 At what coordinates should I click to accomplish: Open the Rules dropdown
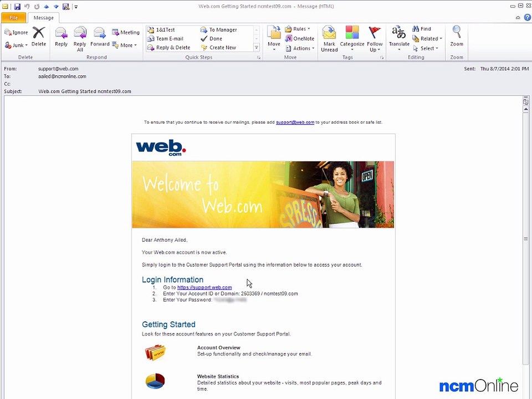(298, 29)
